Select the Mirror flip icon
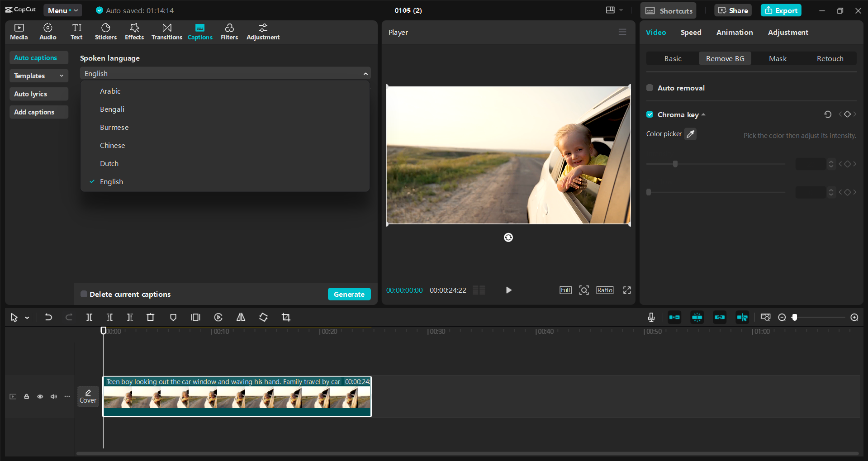 pyautogui.click(x=241, y=317)
